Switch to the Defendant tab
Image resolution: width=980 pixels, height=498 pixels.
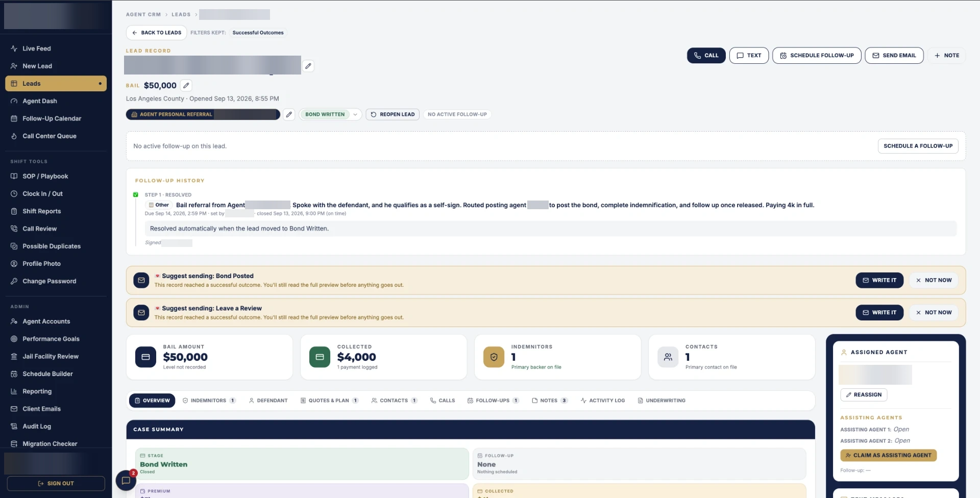point(268,401)
